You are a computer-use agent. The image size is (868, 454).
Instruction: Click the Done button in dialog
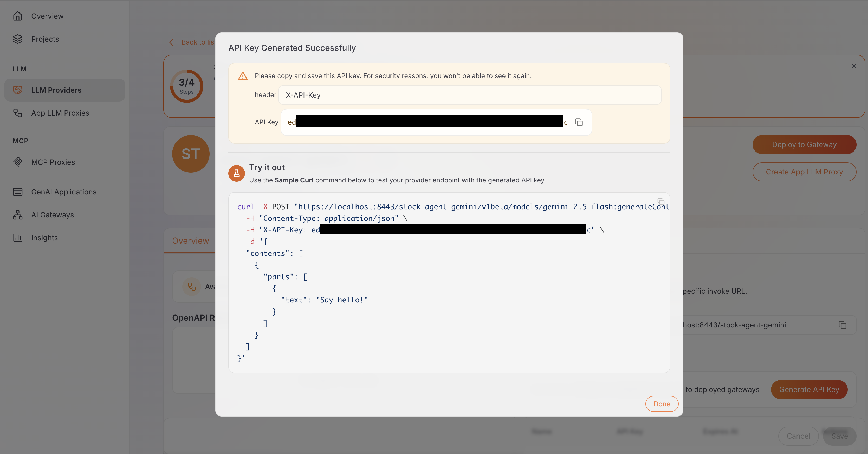pyautogui.click(x=662, y=404)
